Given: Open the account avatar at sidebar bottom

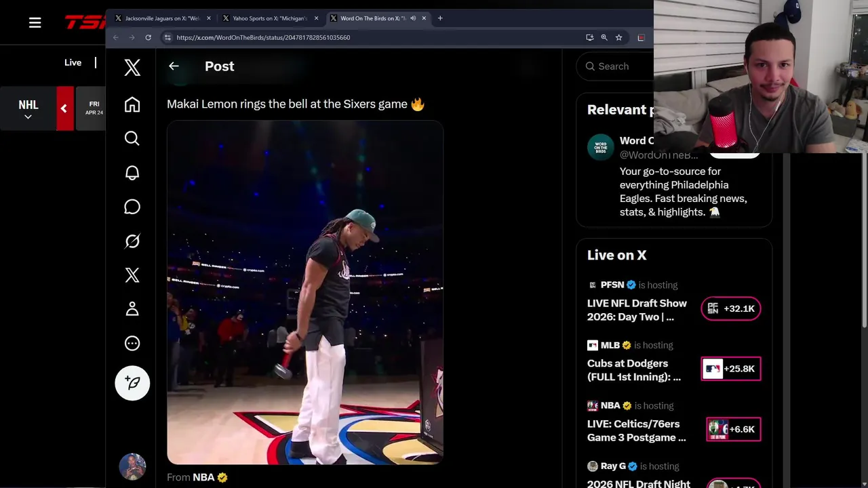Looking at the screenshot, I should (132, 466).
